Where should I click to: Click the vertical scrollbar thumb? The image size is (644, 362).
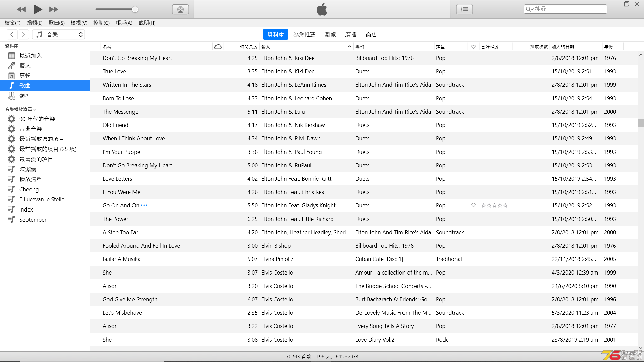click(641, 123)
